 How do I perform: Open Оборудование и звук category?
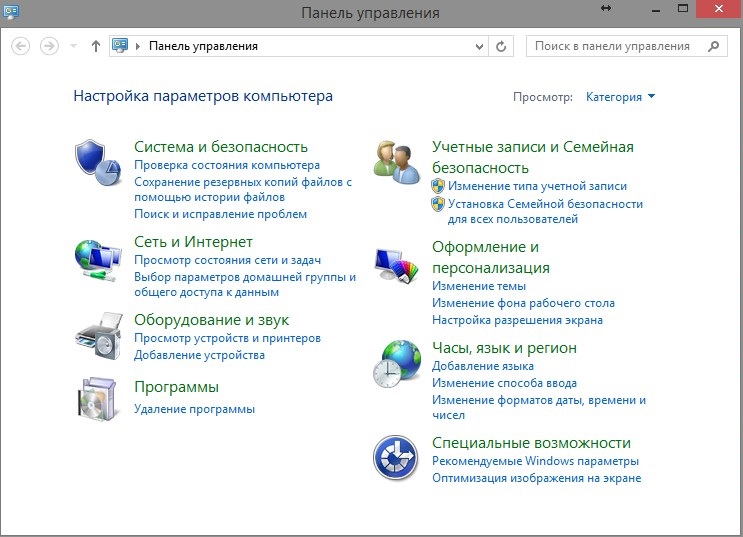(x=211, y=320)
